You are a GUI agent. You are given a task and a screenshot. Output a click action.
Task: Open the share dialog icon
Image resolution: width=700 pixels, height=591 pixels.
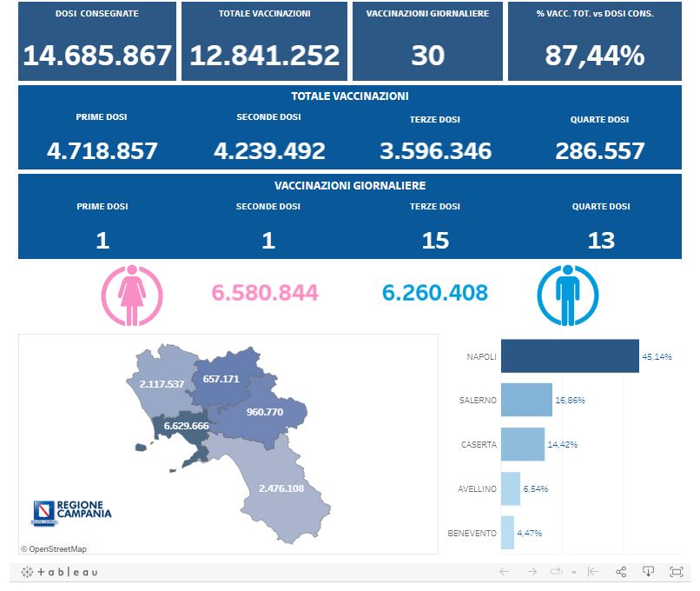coord(621,572)
